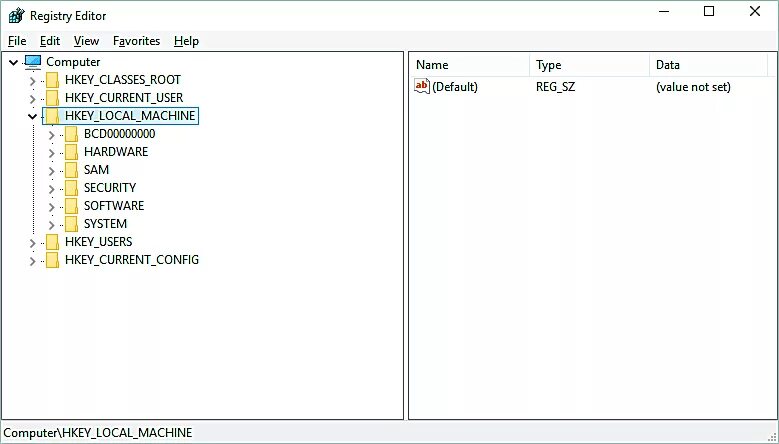The image size is (779, 444).
Task: Select the HKEY_CURRENT_USER label
Action: pyautogui.click(x=124, y=98)
